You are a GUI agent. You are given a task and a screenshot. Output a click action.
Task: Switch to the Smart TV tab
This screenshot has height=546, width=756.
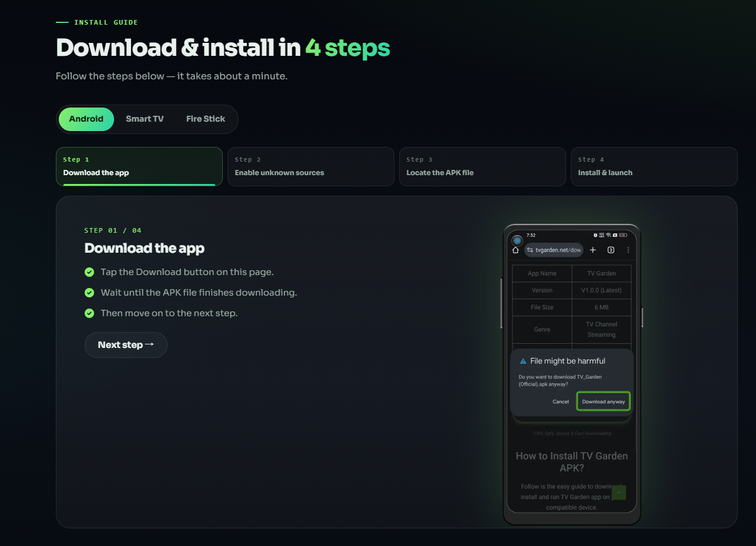[x=145, y=119]
